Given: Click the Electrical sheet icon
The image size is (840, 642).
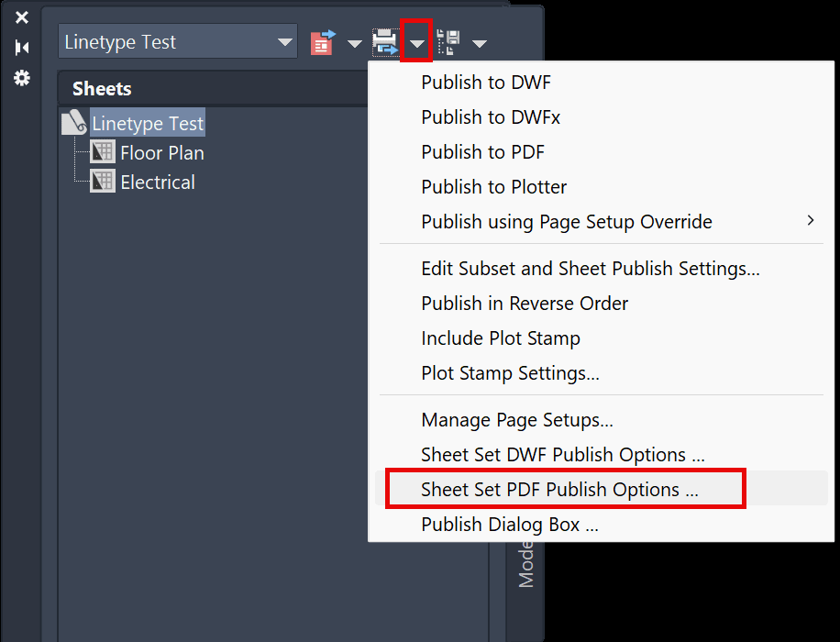Looking at the screenshot, I should tap(103, 182).
